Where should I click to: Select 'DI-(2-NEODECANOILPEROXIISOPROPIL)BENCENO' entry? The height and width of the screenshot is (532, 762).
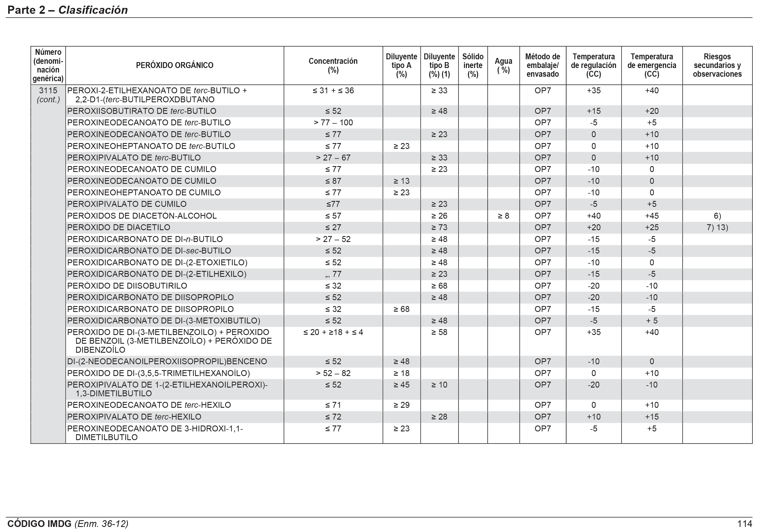[167, 361]
